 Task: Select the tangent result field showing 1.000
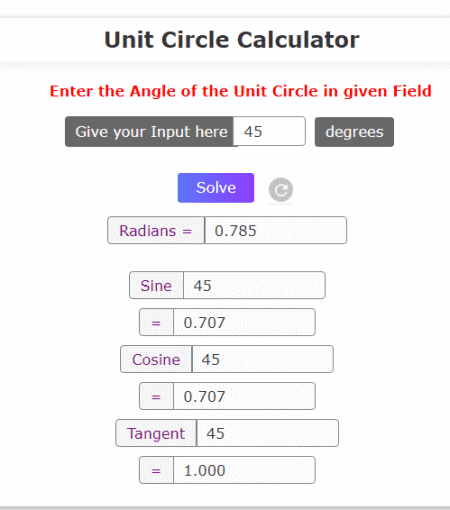[244, 470]
